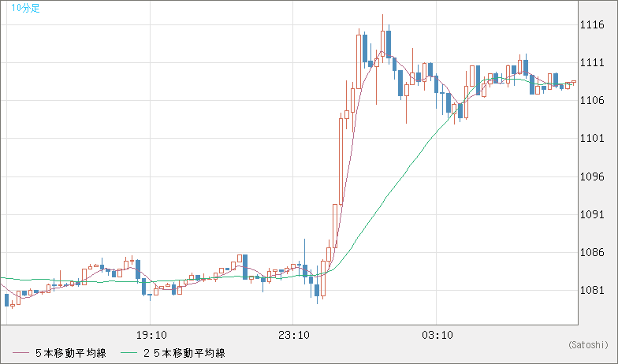The height and width of the screenshot is (364, 618).
Task: Select the 1096 price level label
Action: coord(592,176)
